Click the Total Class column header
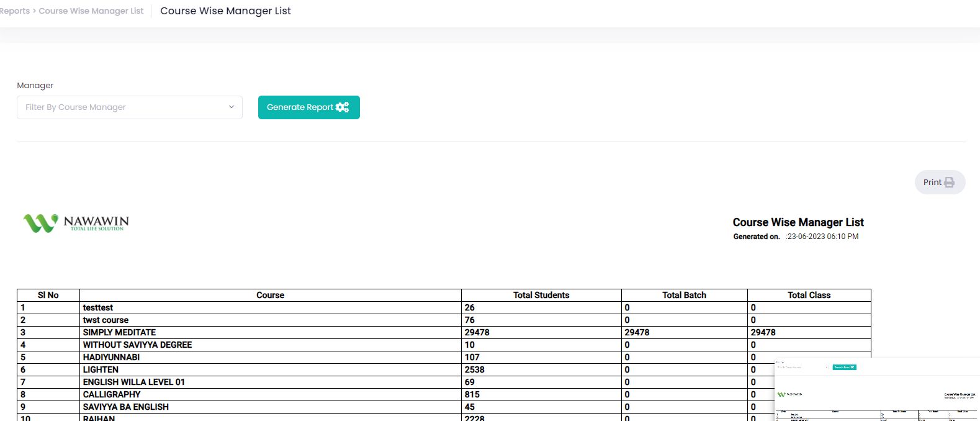 [x=809, y=296]
